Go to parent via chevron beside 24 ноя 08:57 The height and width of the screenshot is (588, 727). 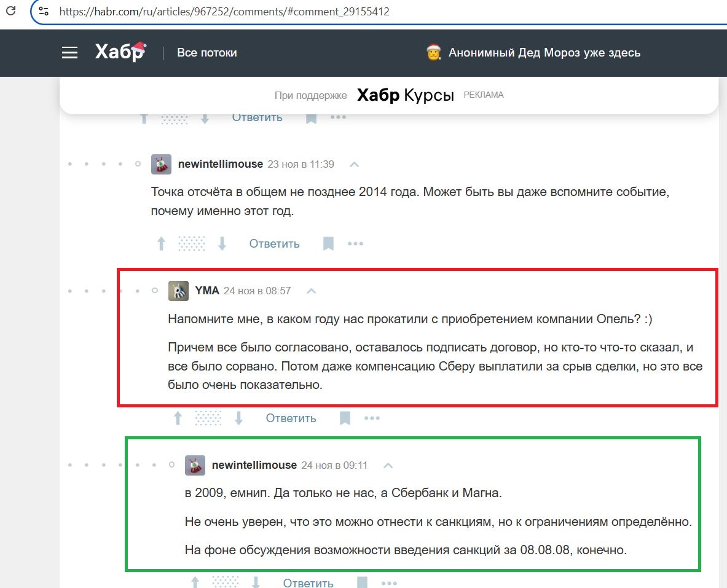(x=312, y=291)
